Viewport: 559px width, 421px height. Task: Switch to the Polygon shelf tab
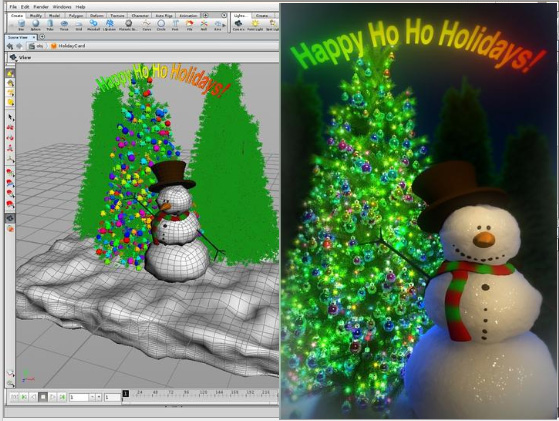[76, 16]
